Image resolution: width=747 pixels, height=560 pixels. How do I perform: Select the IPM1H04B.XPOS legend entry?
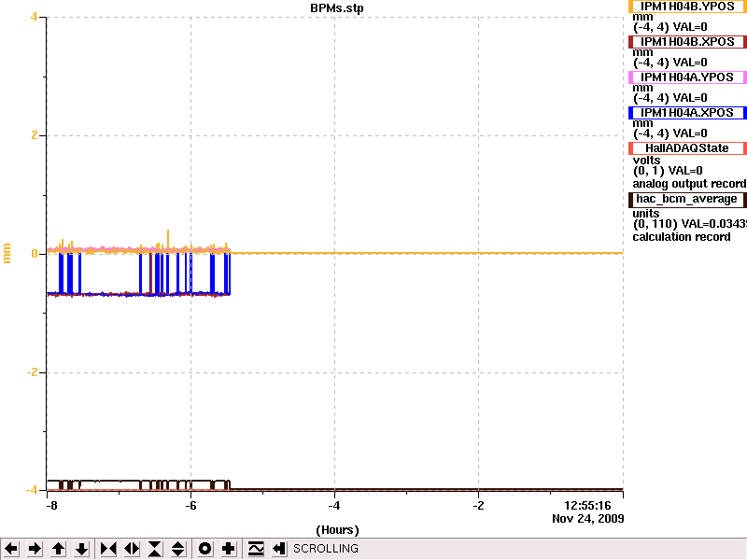(687, 42)
